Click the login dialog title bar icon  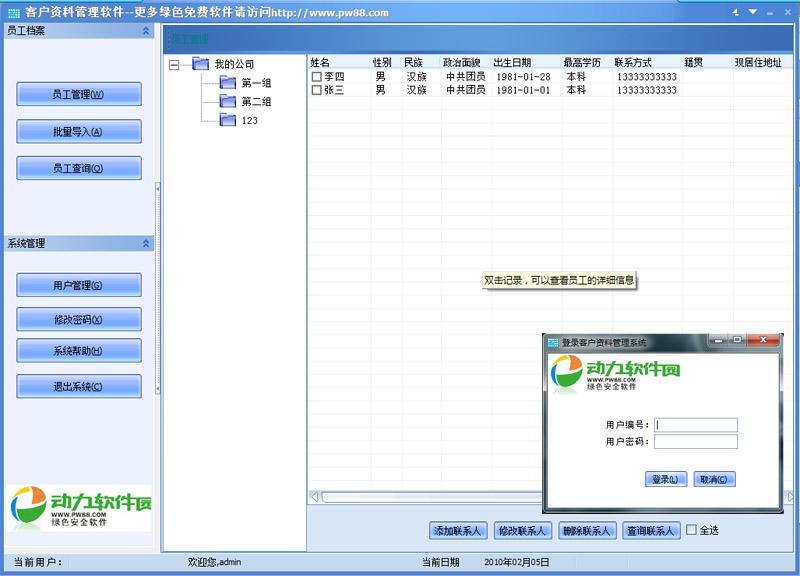coord(552,342)
